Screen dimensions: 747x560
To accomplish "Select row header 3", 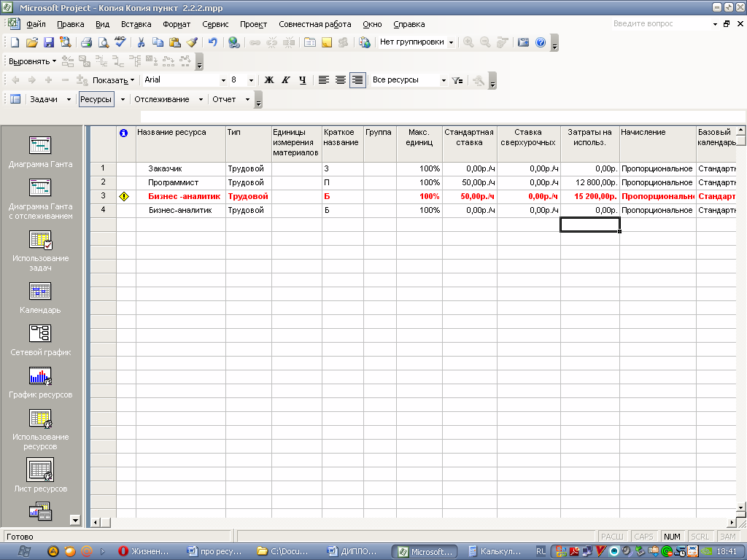I will pos(104,196).
